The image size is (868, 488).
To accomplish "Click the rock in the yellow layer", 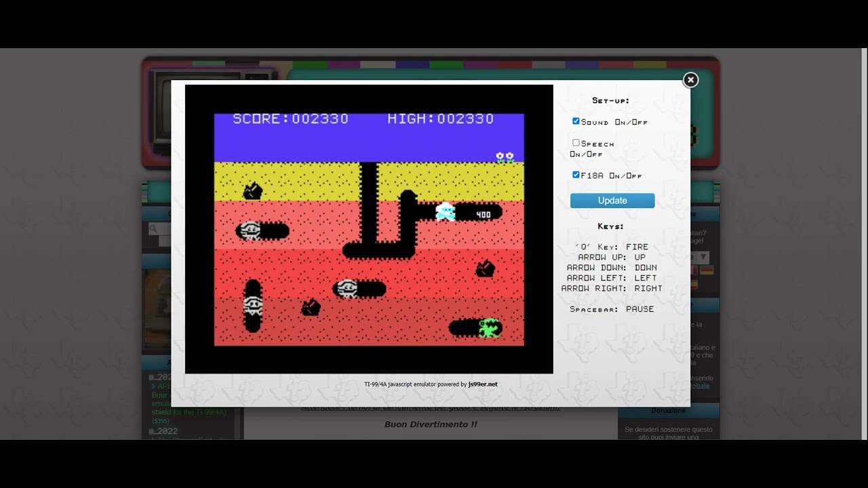I will click(x=253, y=191).
